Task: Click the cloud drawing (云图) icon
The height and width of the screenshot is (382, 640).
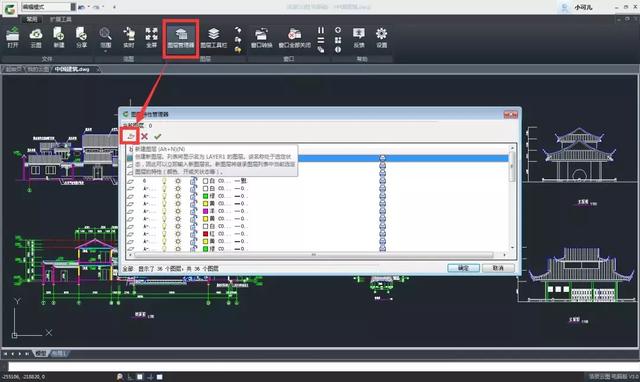Action: 36,38
